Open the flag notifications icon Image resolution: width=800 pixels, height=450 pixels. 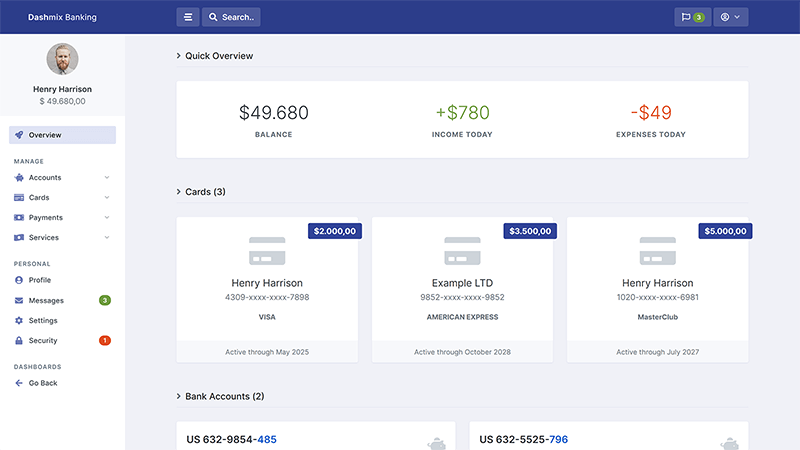point(685,17)
